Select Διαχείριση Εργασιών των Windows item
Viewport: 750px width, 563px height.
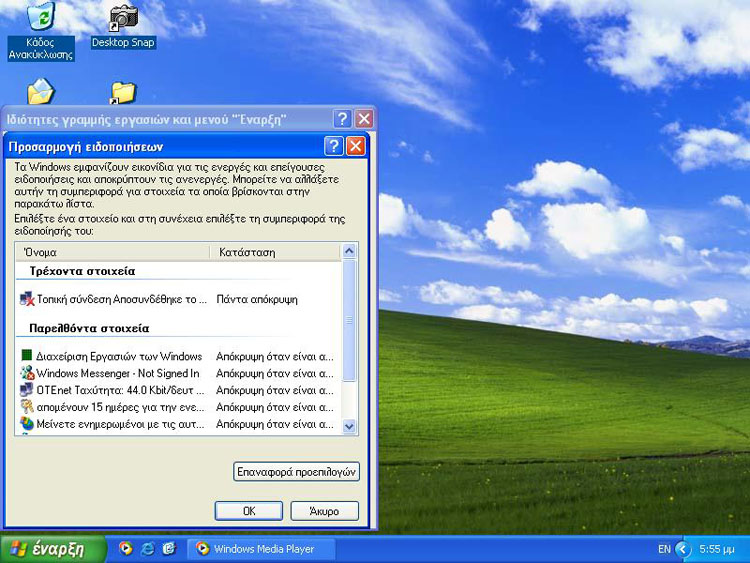(119, 356)
